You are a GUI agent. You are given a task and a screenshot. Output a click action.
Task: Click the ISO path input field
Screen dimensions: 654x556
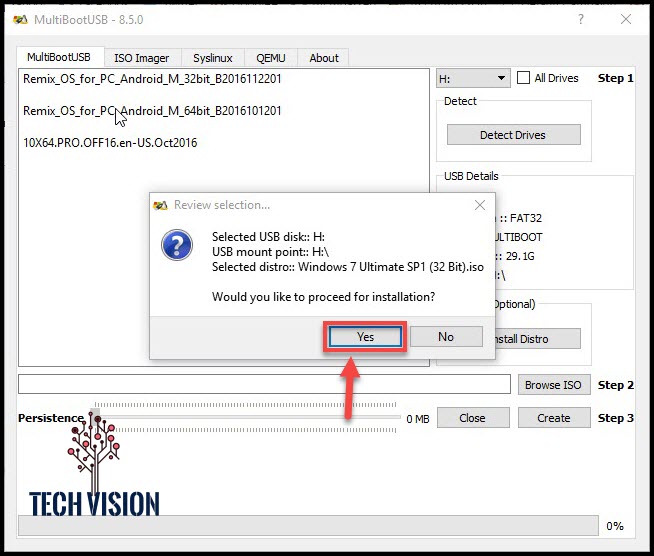coord(264,384)
